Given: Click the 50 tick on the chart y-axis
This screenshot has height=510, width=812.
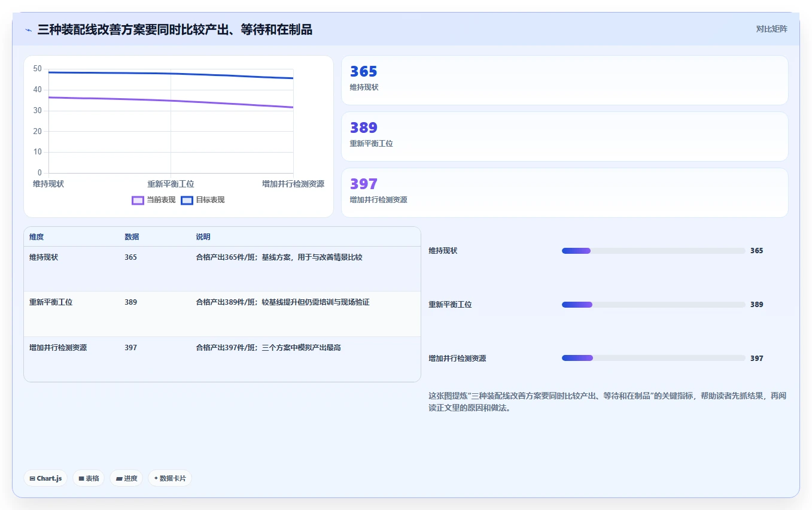Looking at the screenshot, I should [38, 69].
